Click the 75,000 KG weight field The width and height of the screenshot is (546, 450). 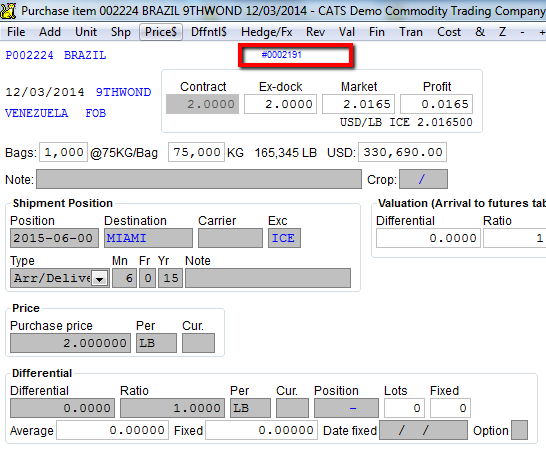click(196, 152)
